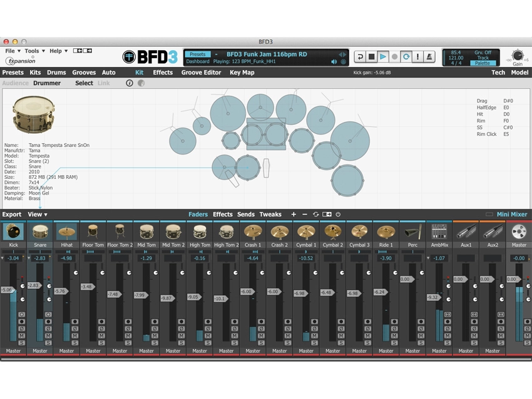The height and width of the screenshot is (399, 532).
Task: Click the Kick channel fader handle
Action: point(8,290)
